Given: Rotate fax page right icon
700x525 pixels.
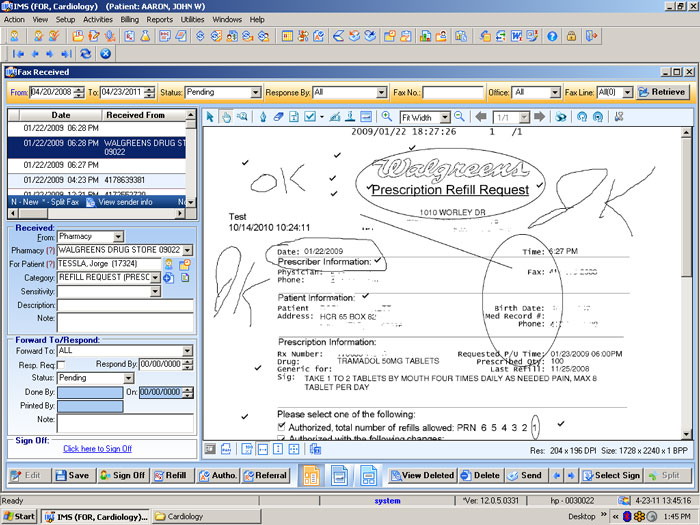Looking at the screenshot, I should pos(598,117).
